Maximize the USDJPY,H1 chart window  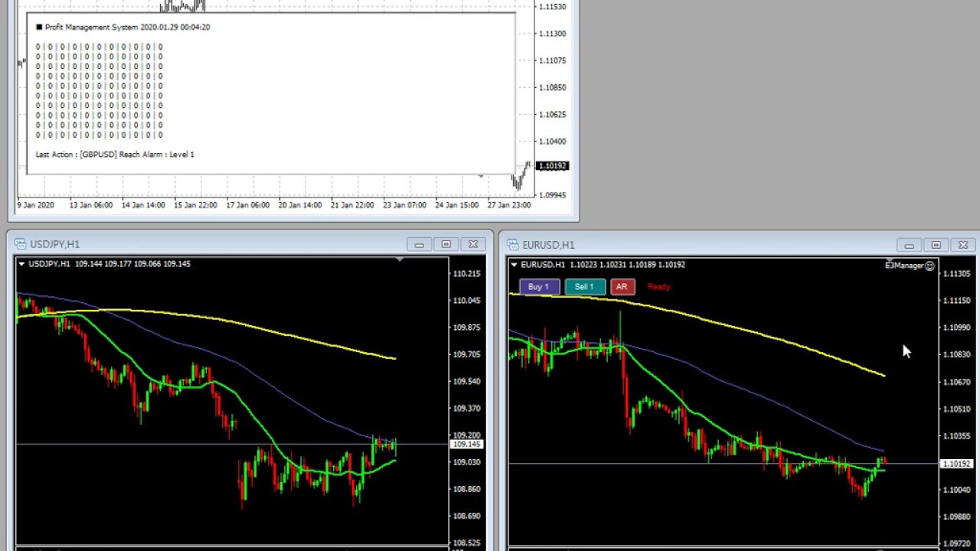pyautogui.click(x=446, y=244)
